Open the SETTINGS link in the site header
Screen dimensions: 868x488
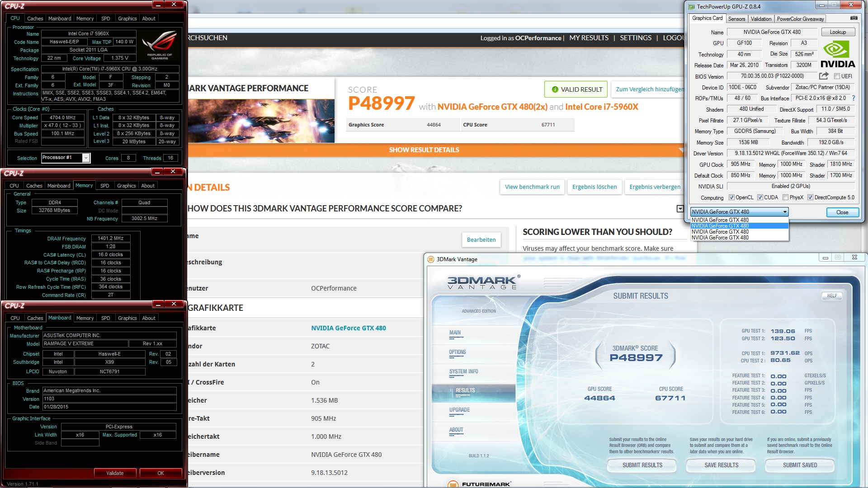pyautogui.click(x=636, y=38)
